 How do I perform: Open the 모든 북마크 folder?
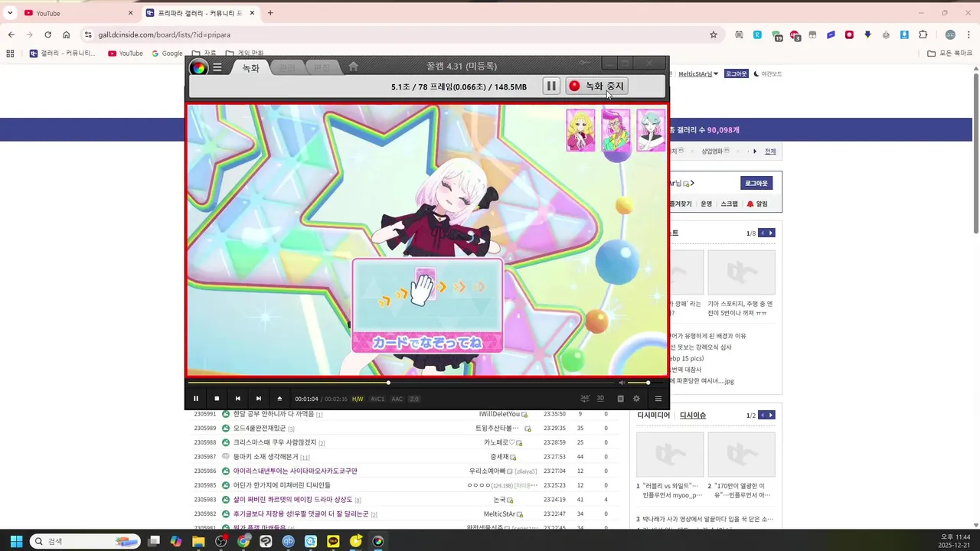[949, 54]
